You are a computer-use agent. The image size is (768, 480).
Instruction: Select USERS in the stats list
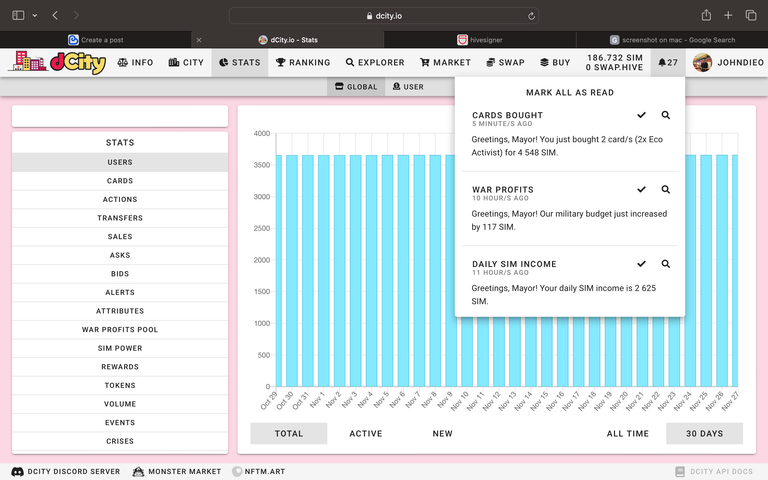[x=120, y=162]
